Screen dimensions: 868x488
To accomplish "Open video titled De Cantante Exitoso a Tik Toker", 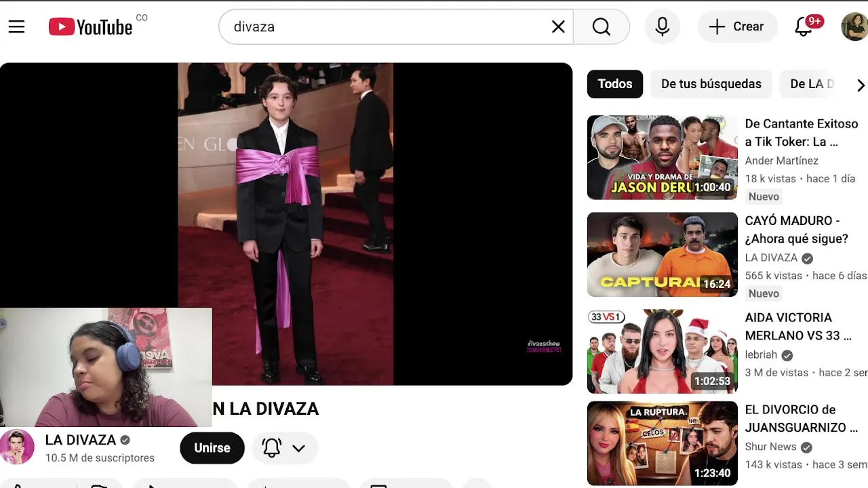I will [802, 133].
